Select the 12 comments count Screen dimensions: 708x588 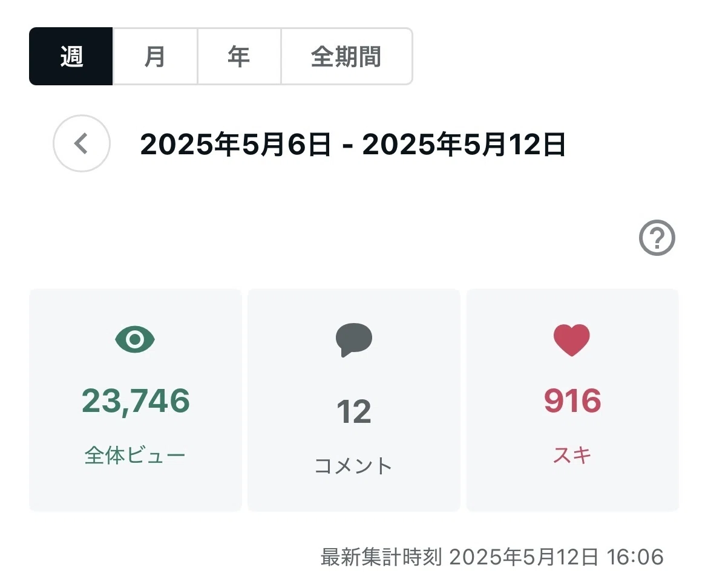pyautogui.click(x=354, y=411)
